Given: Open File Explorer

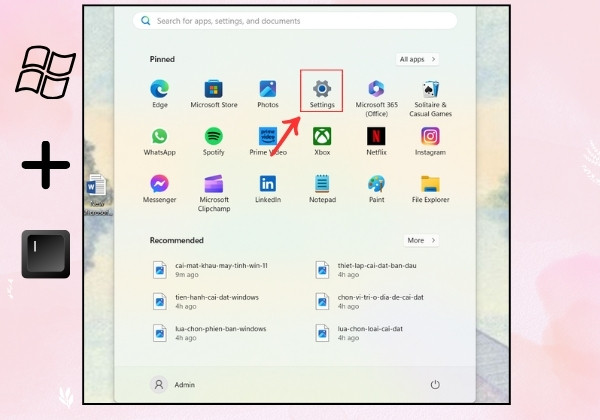Looking at the screenshot, I should [x=430, y=189].
